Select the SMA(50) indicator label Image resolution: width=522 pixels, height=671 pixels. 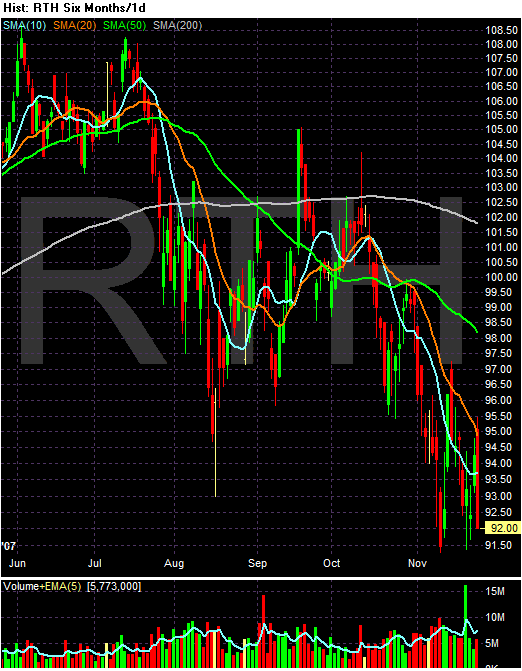coord(124,26)
